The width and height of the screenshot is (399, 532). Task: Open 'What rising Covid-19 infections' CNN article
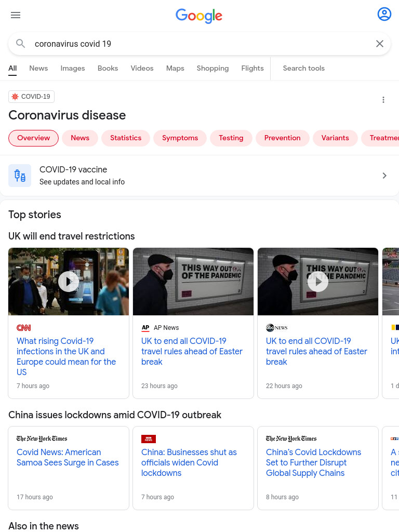tap(66, 356)
